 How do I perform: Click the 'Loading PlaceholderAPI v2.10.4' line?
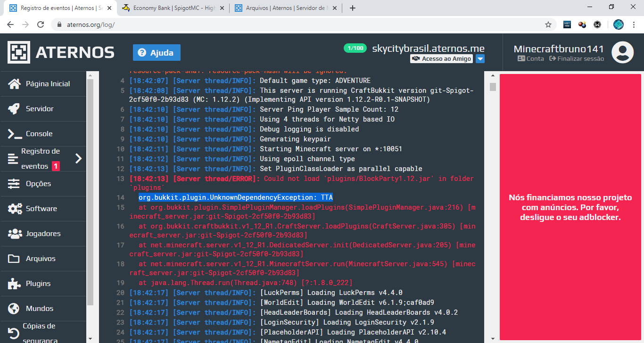click(288, 332)
